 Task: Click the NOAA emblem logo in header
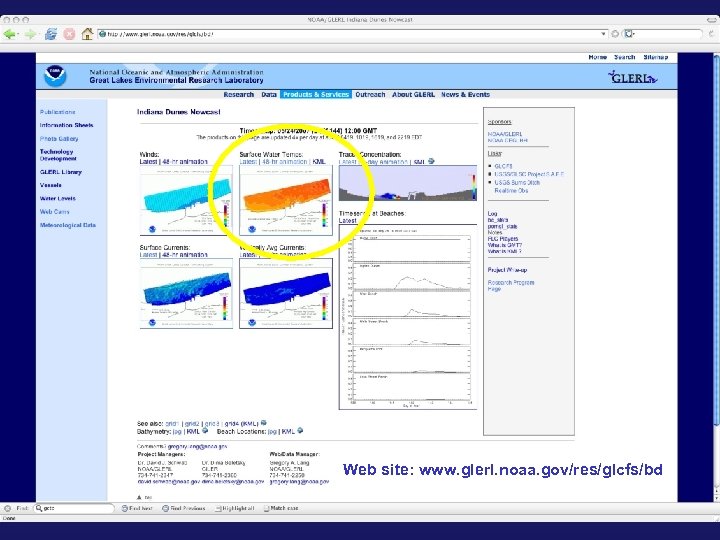55,76
